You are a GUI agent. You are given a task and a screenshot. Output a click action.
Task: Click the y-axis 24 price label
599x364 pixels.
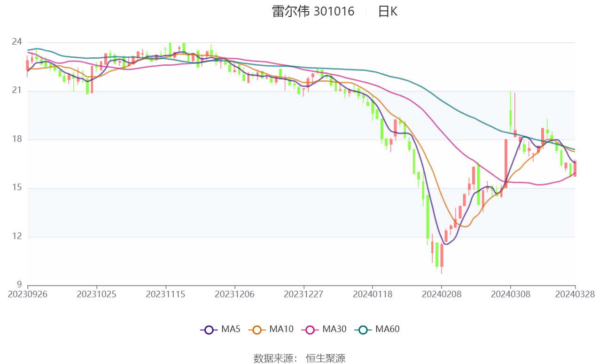(x=16, y=42)
